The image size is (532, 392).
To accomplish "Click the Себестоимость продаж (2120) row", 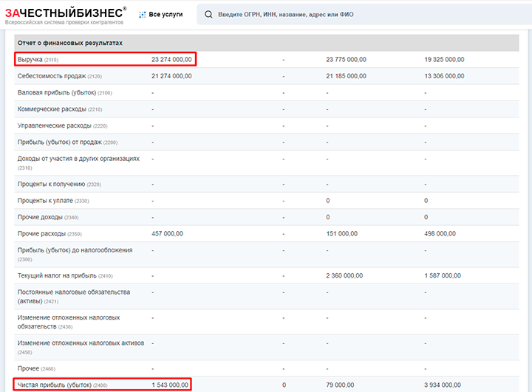I will coord(266,76).
